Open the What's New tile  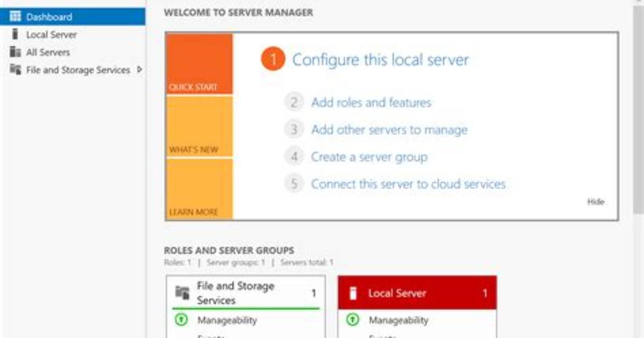(x=200, y=126)
